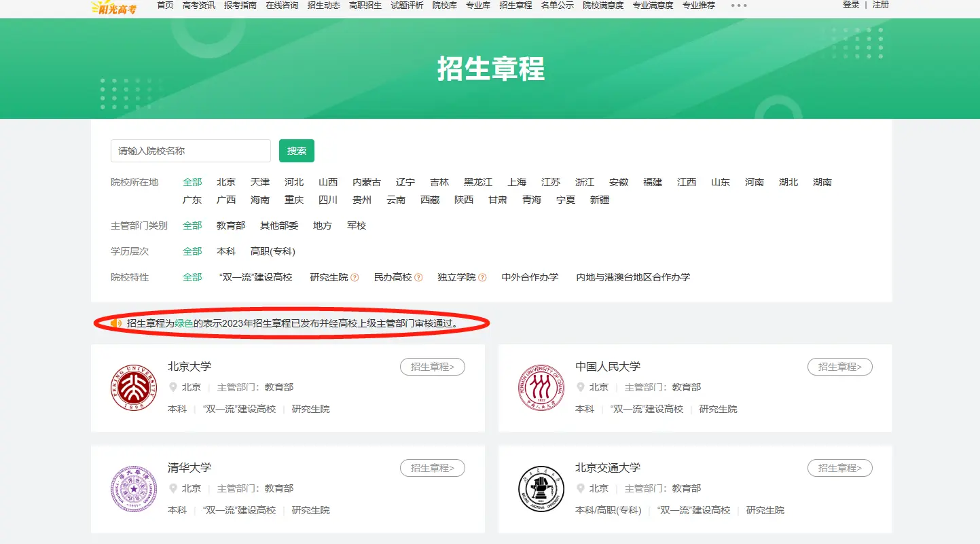This screenshot has width=980, height=544.
Task: Open the help icon next to 独立学院
Action: [x=482, y=277]
